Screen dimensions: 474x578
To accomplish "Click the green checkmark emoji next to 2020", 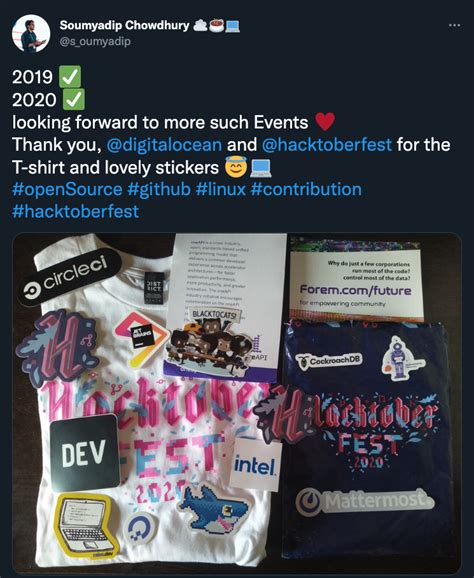I will (x=74, y=99).
